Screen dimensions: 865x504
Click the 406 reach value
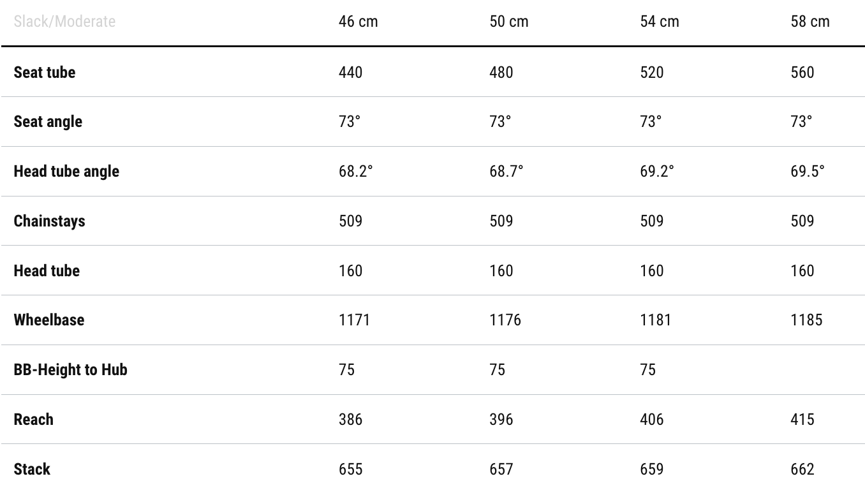651,419
